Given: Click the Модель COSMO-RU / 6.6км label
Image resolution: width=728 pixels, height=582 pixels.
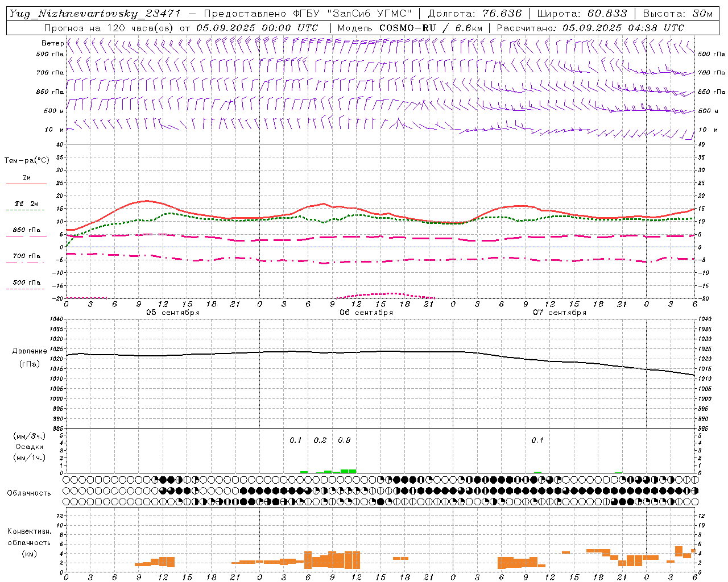Looking at the screenshot, I should (410, 28).
